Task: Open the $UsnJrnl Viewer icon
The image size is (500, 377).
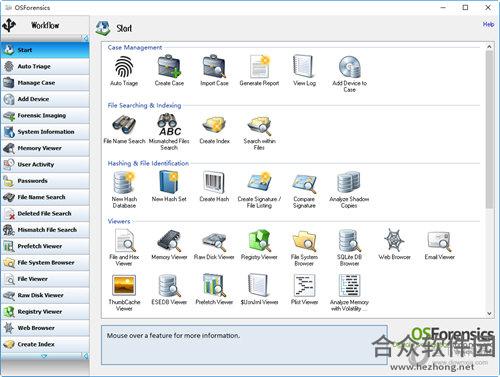Action: point(259,286)
